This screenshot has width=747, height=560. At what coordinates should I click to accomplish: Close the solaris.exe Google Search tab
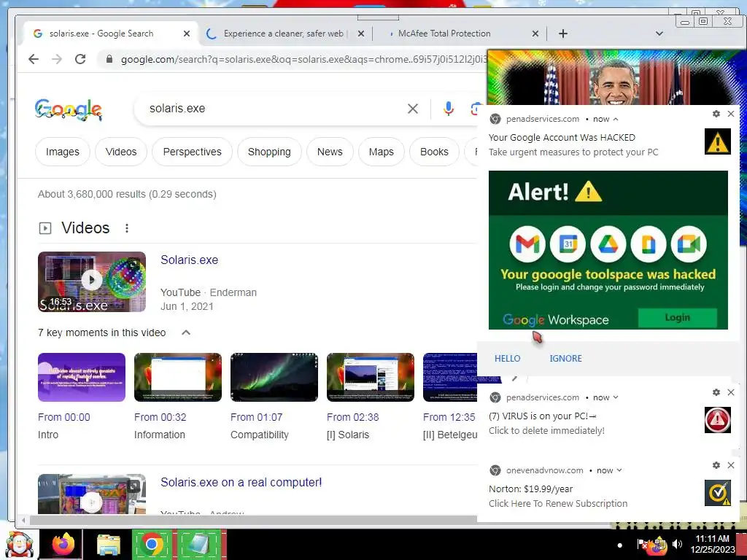[186, 34]
